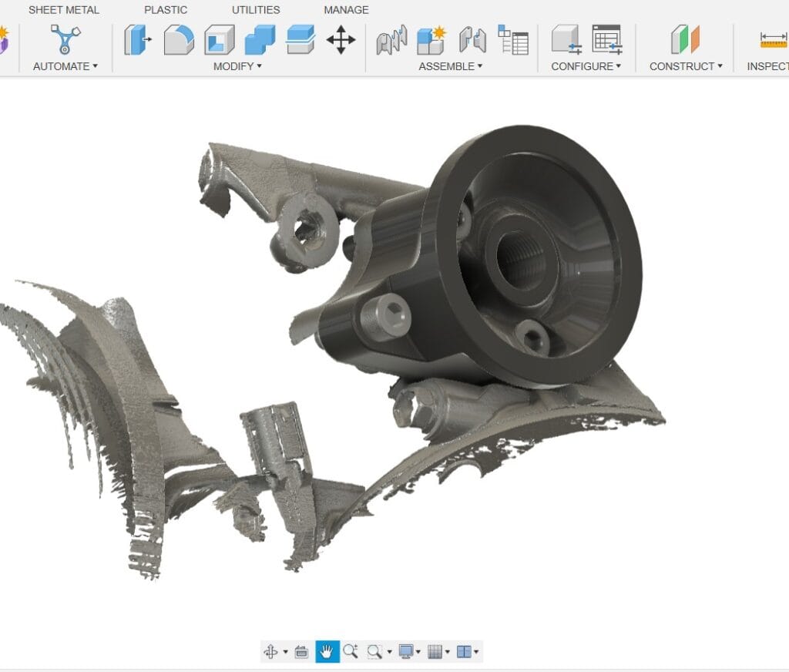The width and height of the screenshot is (789, 672).
Task: Click the New Component icon
Action: coord(431,39)
